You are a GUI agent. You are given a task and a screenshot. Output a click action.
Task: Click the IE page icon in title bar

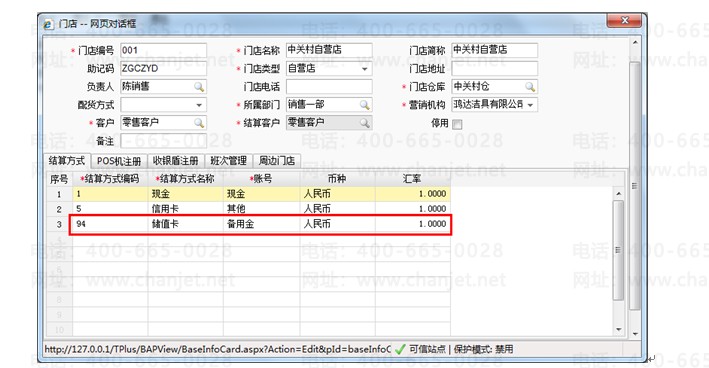coord(48,24)
